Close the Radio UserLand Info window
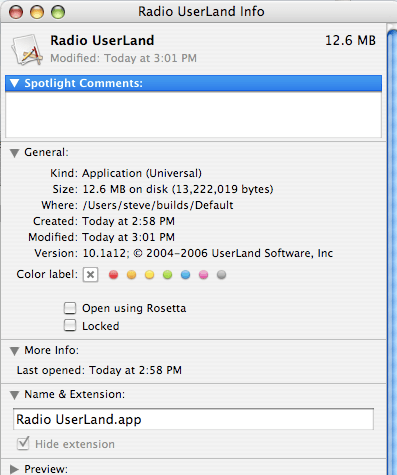The image size is (397, 475). [x=16, y=12]
